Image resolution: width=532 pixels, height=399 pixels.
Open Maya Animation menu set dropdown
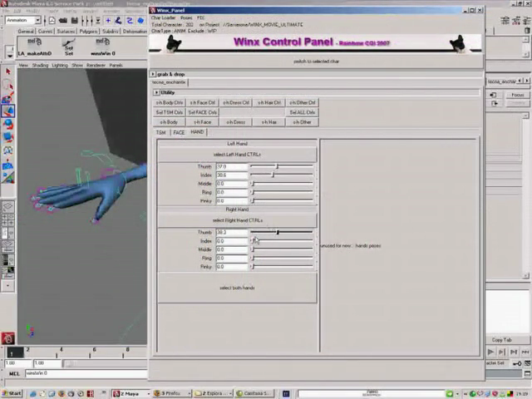(37, 20)
